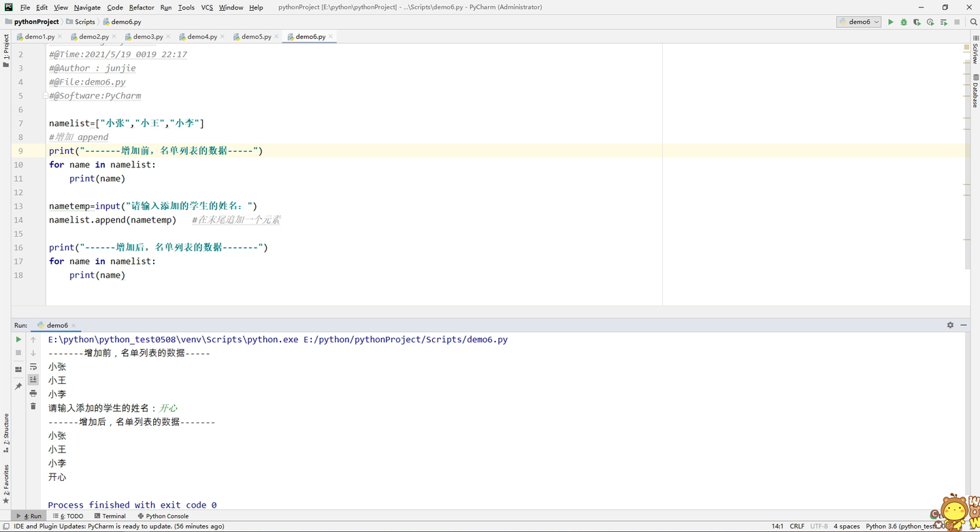Run demo6 with coverage

917,22
